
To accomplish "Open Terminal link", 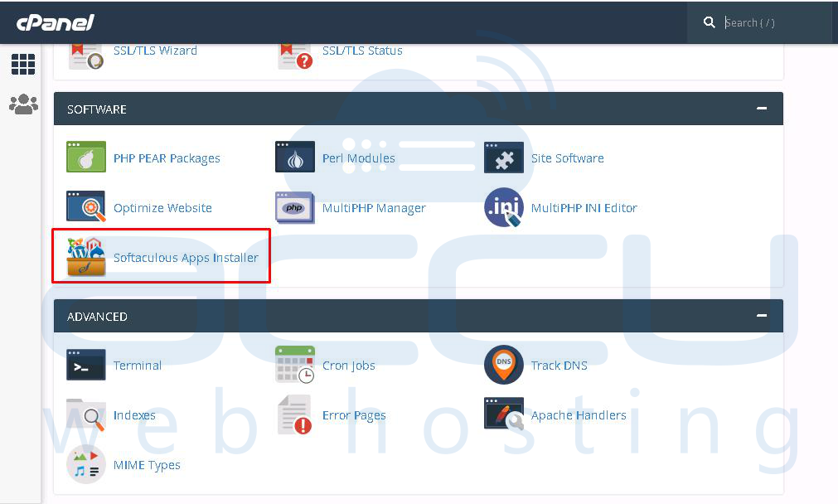I will tap(138, 366).
